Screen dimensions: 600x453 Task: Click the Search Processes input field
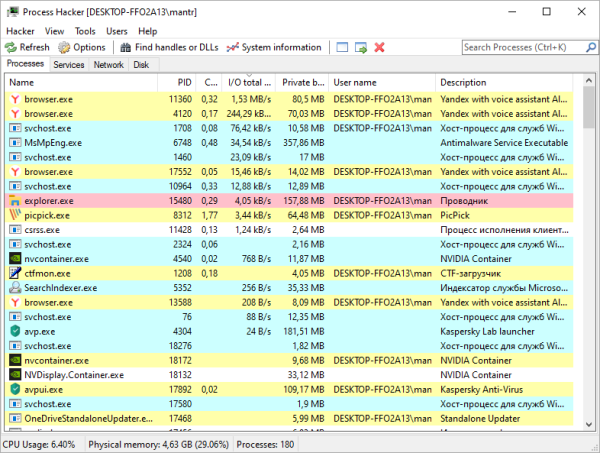(x=520, y=47)
